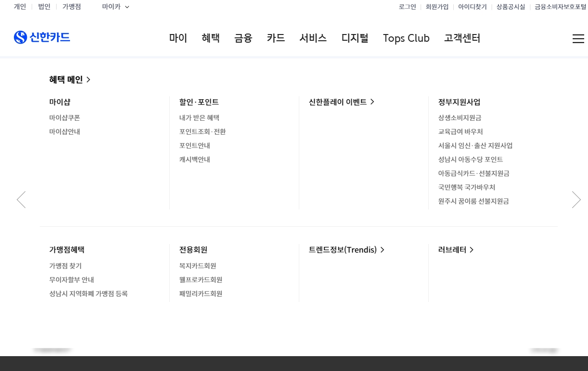588x371 pixels.
Task: Click the 할인·포인트 heading
Action: [x=199, y=102]
